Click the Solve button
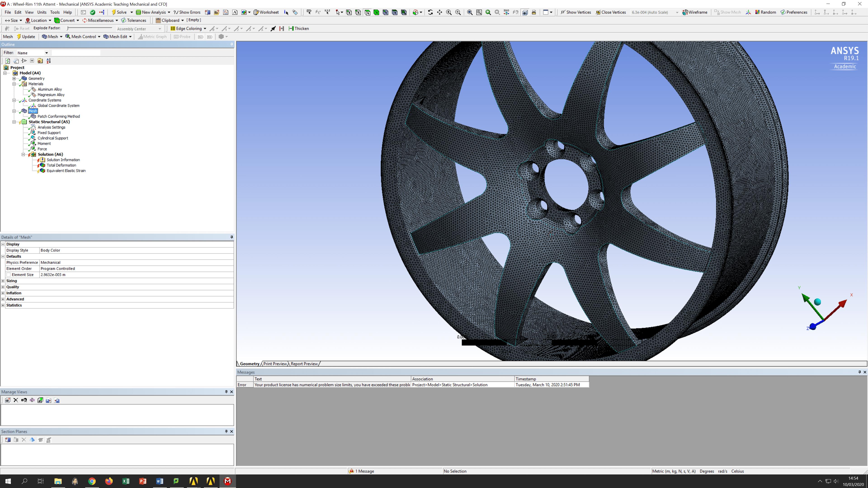This screenshot has width=868, height=488. click(119, 12)
